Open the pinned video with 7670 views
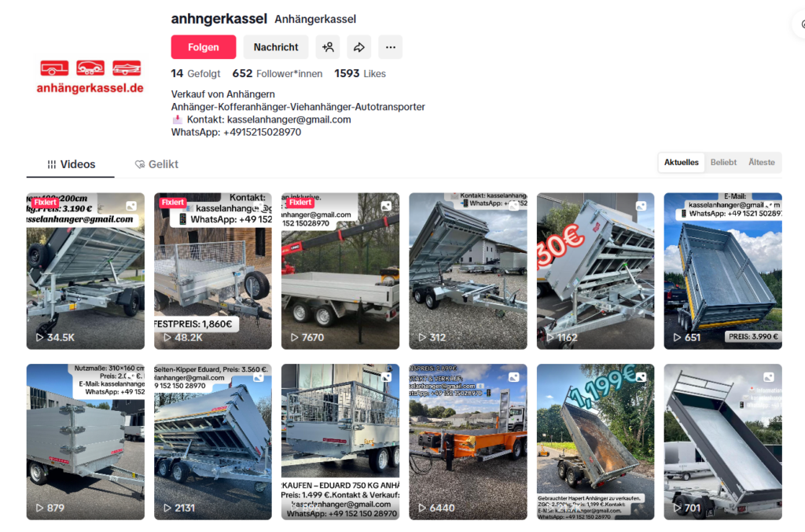 point(340,271)
